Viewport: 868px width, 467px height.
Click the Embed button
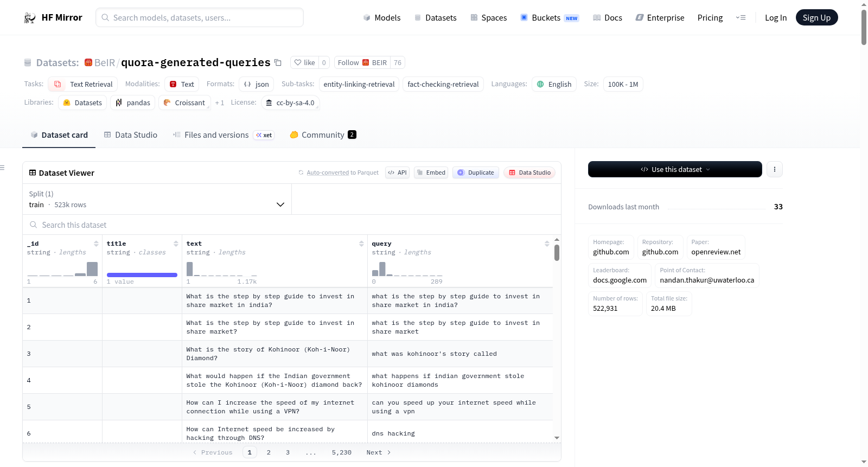tap(431, 172)
